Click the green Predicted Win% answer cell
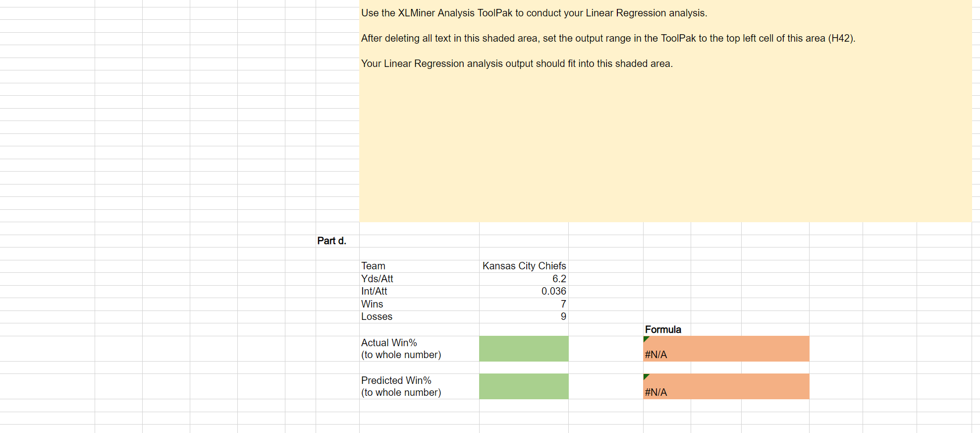 pos(524,386)
